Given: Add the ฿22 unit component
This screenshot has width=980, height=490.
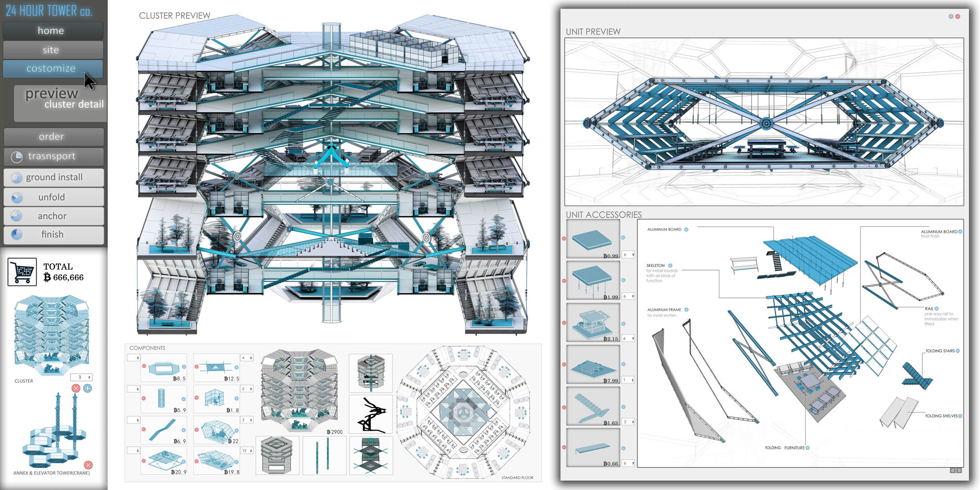Looking at the screenshot, I should point(236,430).
